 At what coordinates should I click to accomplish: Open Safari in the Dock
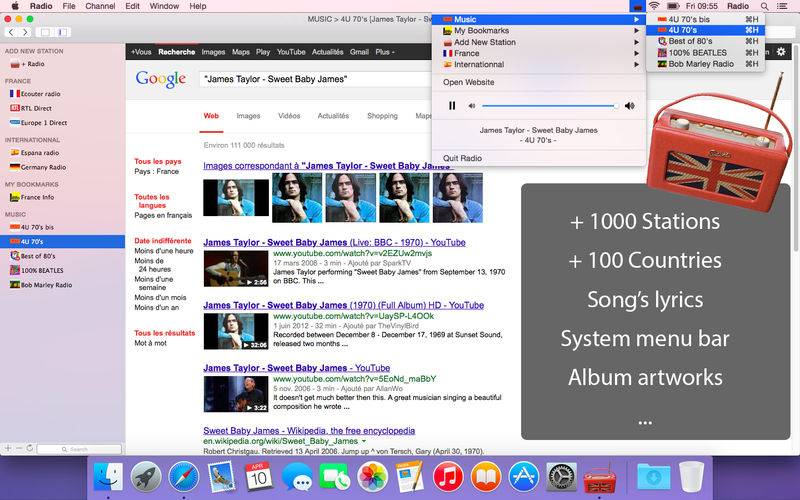[x=184, y=477]
